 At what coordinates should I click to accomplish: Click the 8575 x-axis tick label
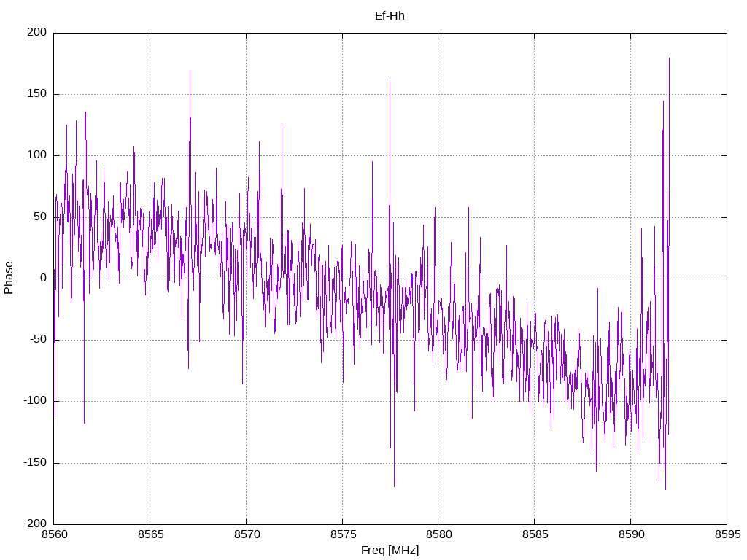coord(343,534)
